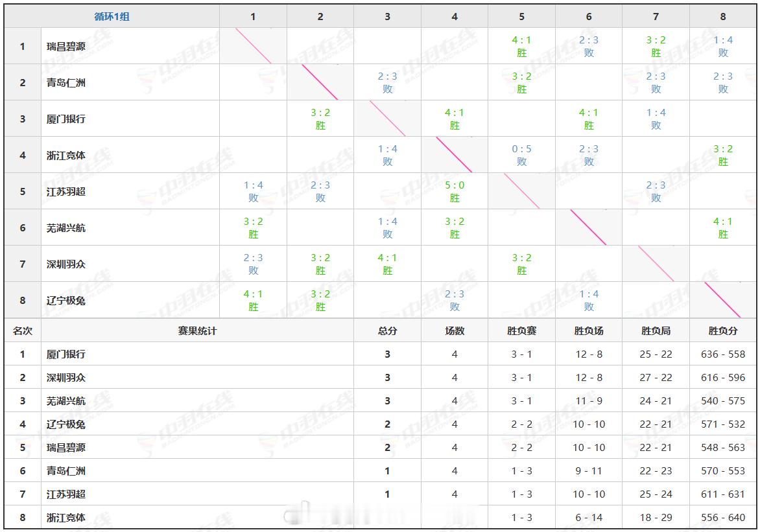Click the 5:0 胜 score in 江苏羽超's row
The image size is (760, 532).
[x=455, y=191]
